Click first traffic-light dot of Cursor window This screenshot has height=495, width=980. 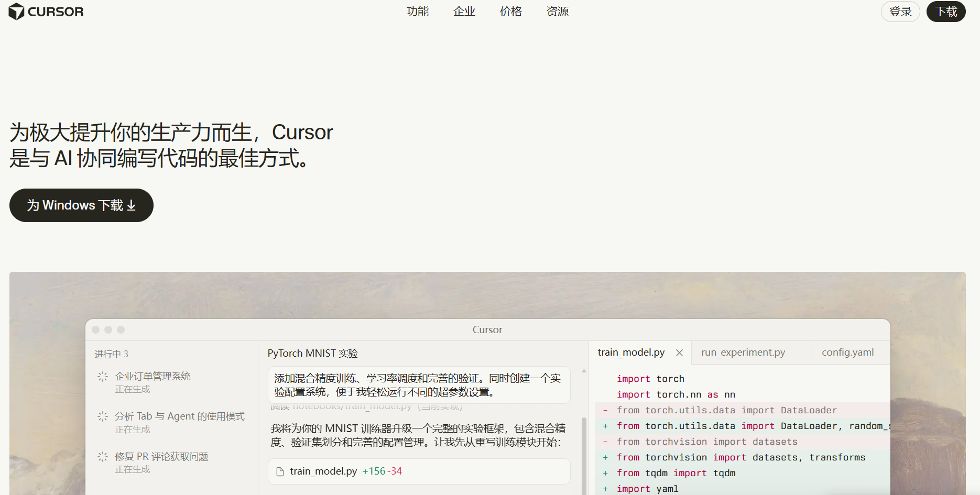pyautogui.click(x=95, y=330)
